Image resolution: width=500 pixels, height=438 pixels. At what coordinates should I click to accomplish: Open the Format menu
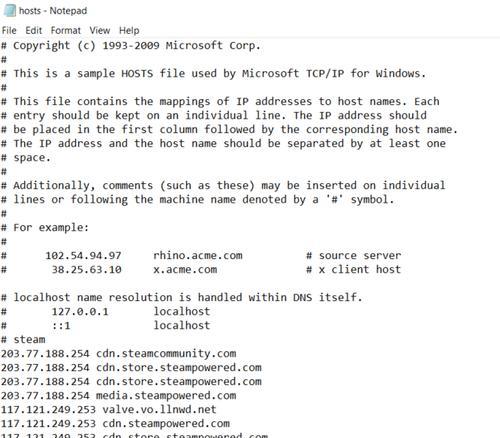pyautogui.click(x=66, y=30)
